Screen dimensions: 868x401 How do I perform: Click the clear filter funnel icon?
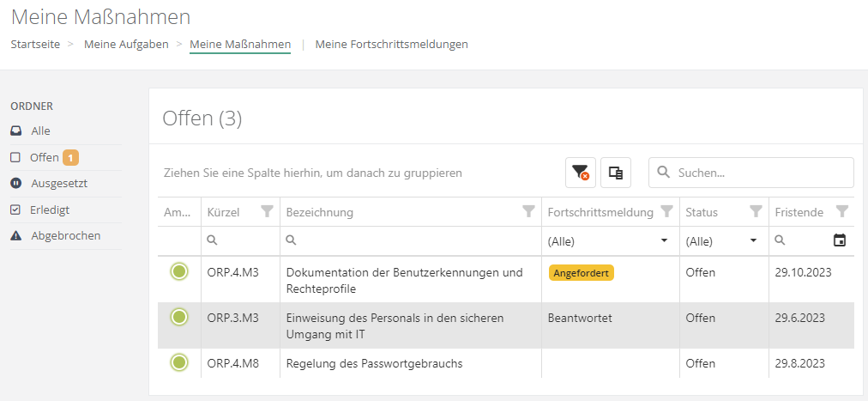pyautogui.click(x=581, y=173)
